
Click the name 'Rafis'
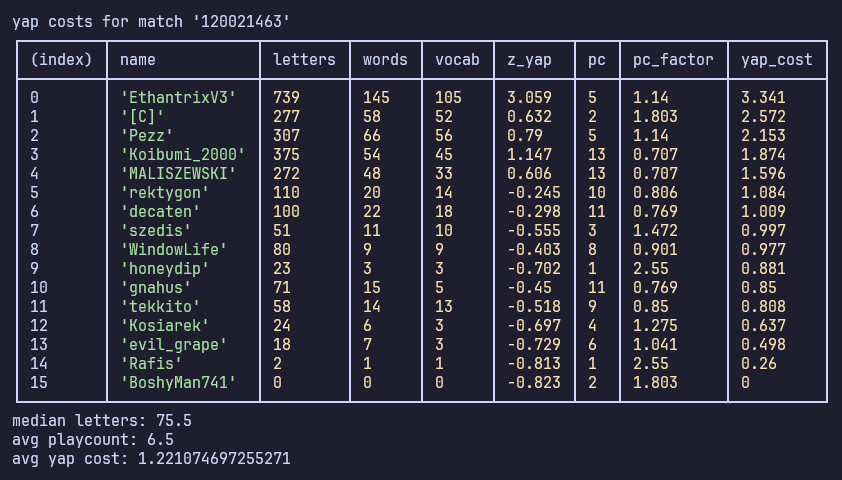coord(151,363)
